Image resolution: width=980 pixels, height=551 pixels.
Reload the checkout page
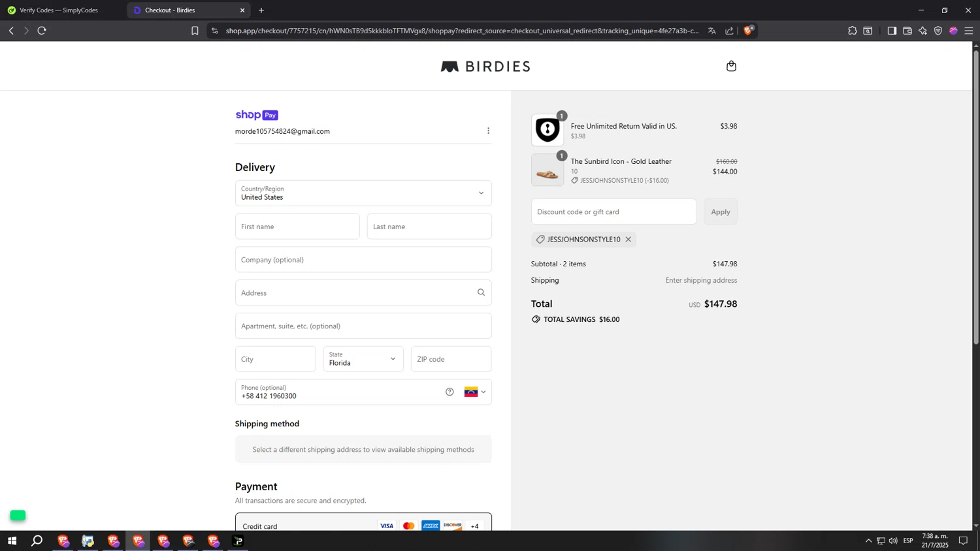(42, 31)
